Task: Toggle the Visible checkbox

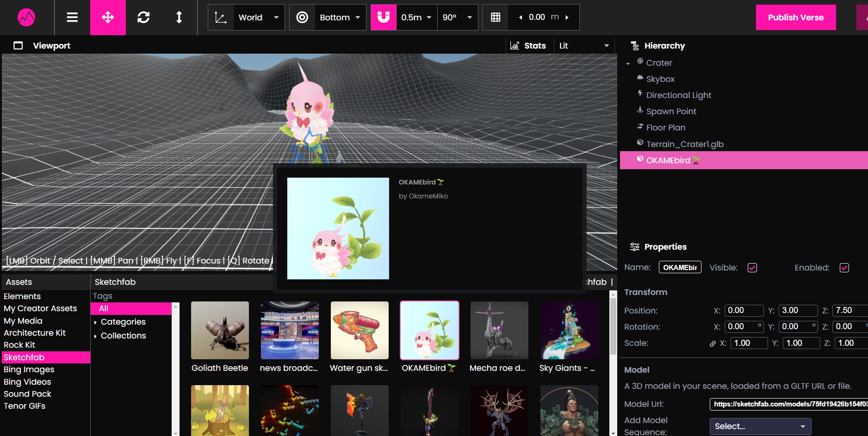Action: coord(752,268)
